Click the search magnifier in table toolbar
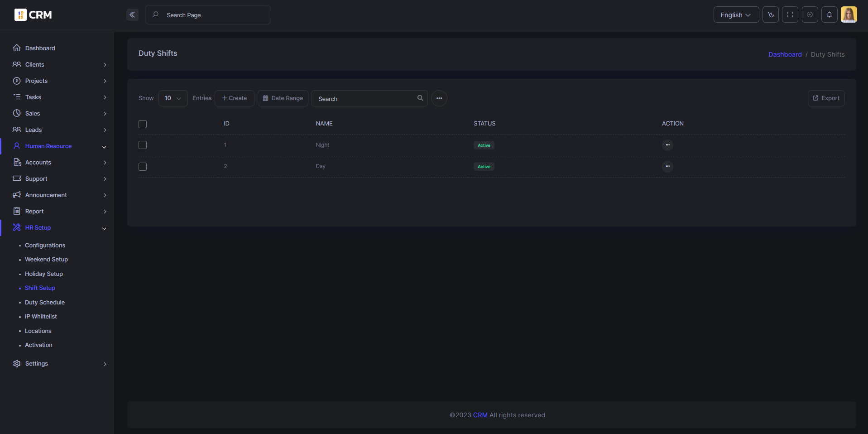This screenshot has height=434, width=868. (420, 98)
